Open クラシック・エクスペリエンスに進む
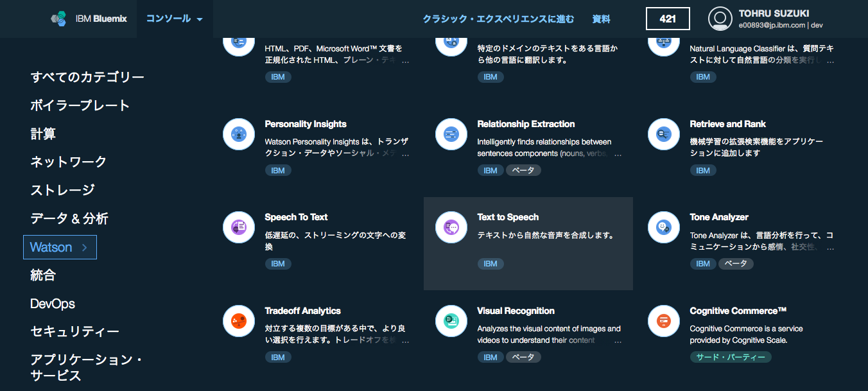Viewport: 868px width, 391px height. coord(499,19)
